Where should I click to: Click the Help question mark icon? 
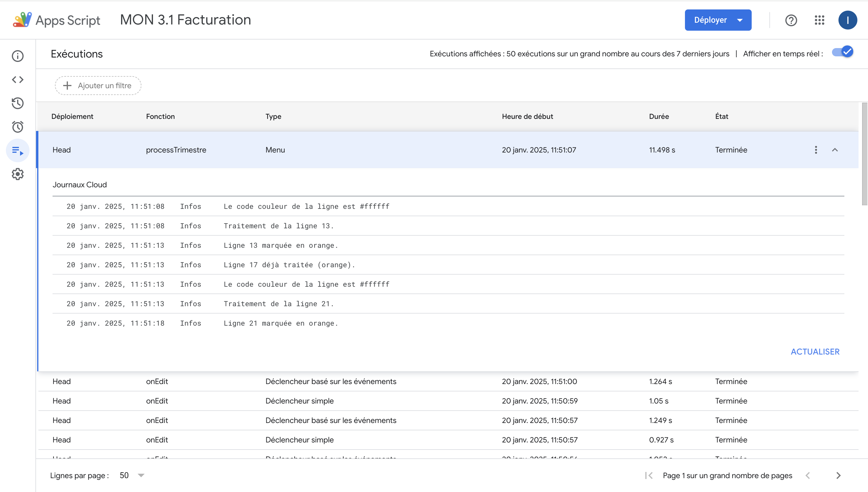791,20
